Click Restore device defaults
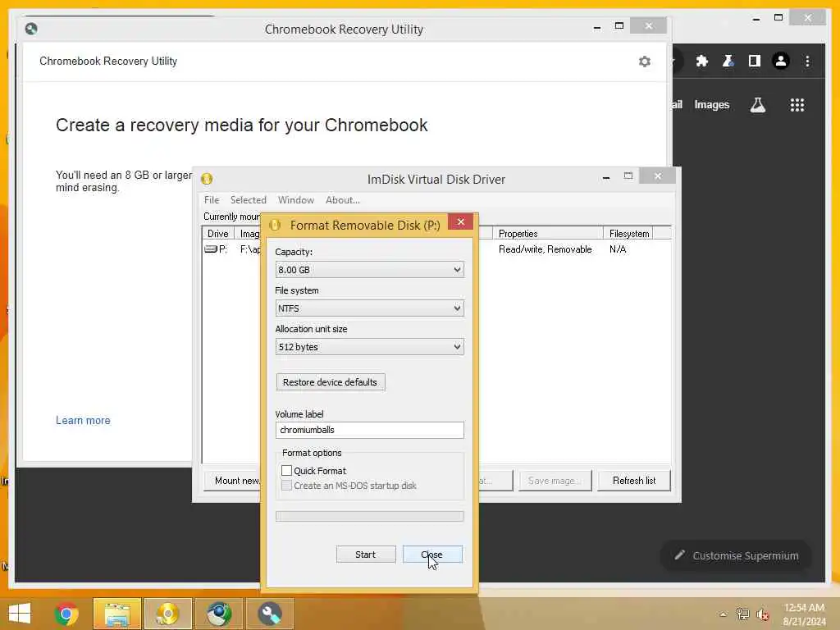840x630 pixels. coord(331,382)
